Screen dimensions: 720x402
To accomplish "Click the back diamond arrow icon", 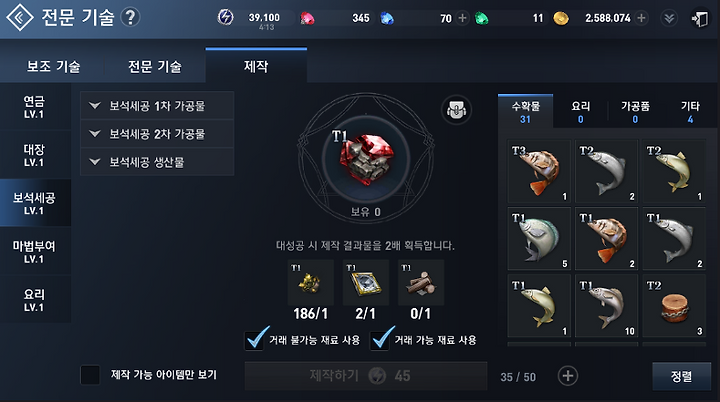I will (x=19, y=17).
